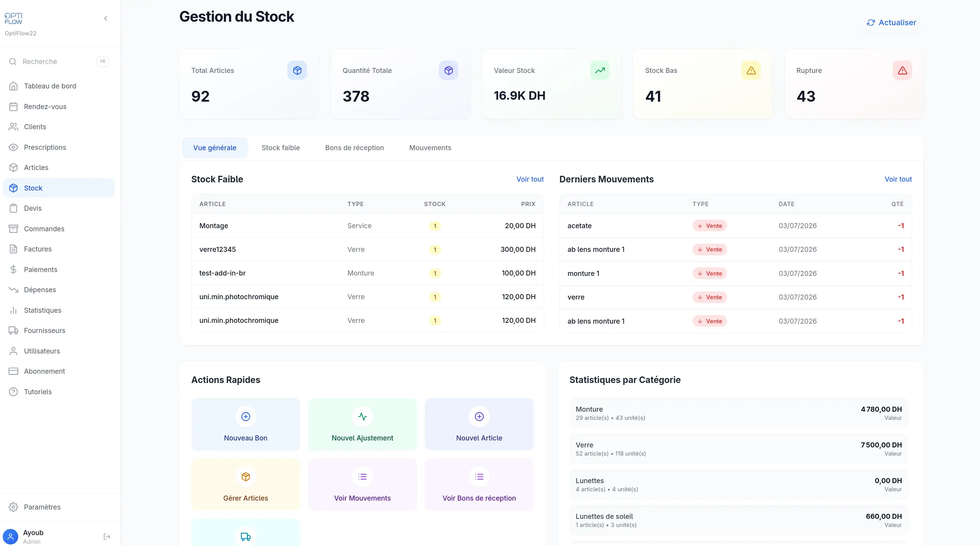This screenshot has width=980, height=546.
Task: Open Tutoriels help icon
Action: click(14, 392)
